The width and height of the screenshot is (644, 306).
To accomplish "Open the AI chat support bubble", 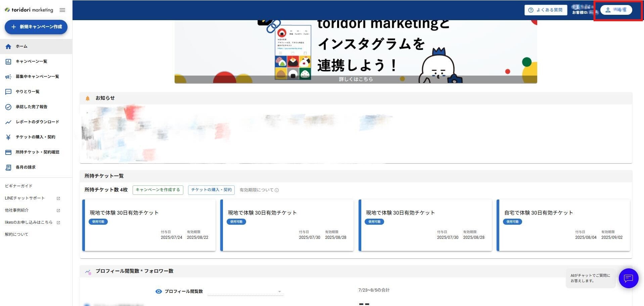I will pos(628,278).
